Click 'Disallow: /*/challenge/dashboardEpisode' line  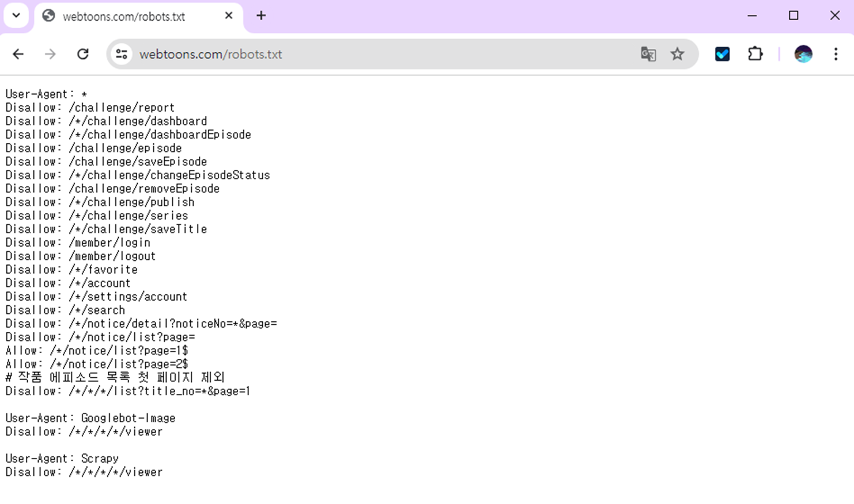point(128,135)
